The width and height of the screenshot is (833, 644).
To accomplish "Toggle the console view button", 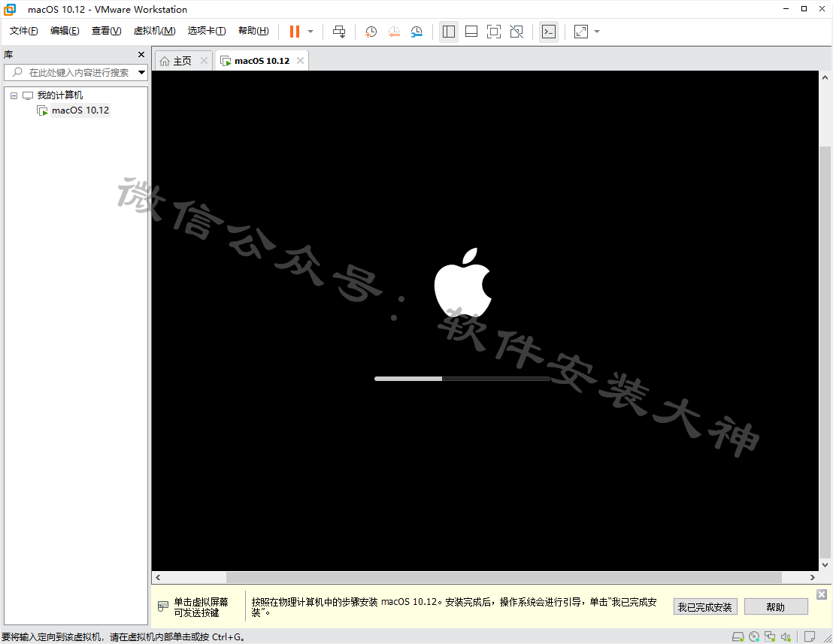I will click(x=549, y=32).
